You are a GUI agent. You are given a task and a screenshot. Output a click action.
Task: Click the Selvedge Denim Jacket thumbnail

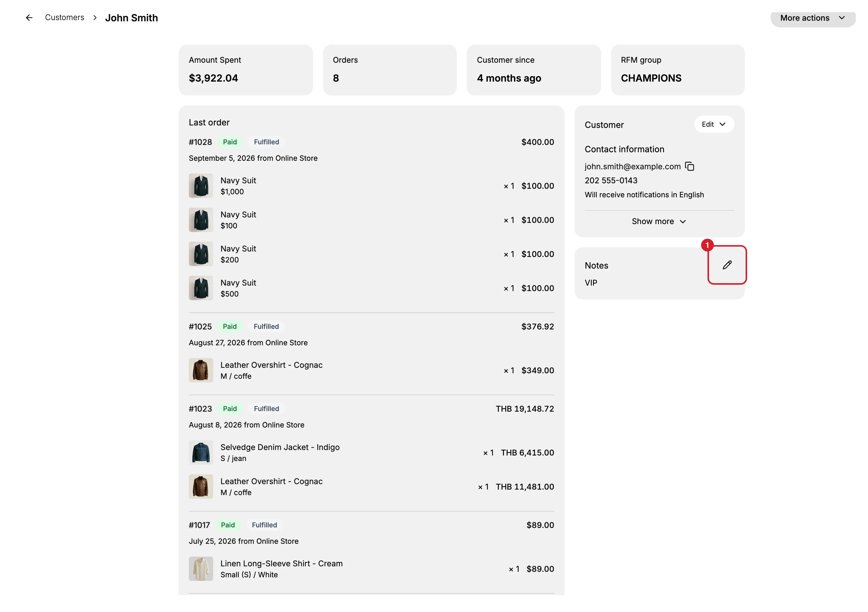click(201, 452)
